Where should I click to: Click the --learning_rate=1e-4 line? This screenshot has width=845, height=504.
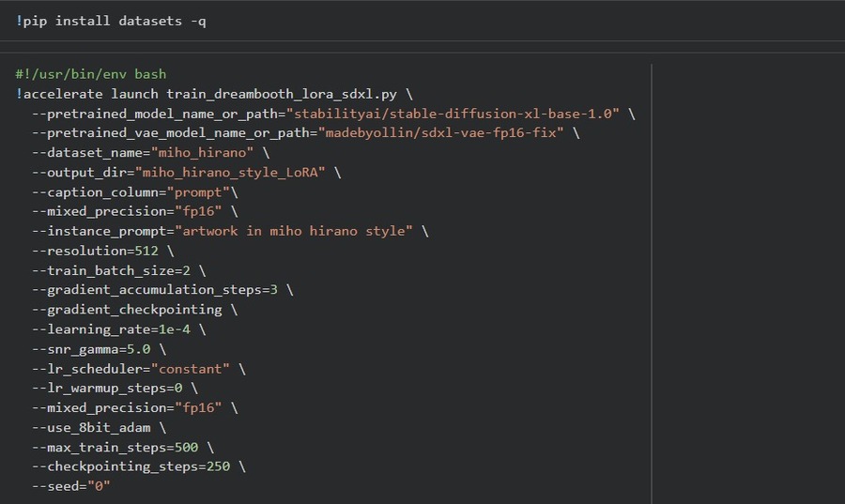pyautogui.click(x=118, y=329)
